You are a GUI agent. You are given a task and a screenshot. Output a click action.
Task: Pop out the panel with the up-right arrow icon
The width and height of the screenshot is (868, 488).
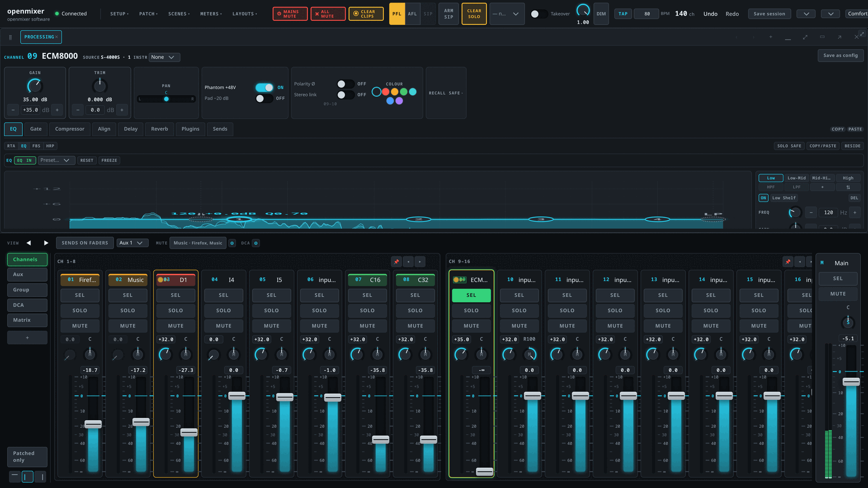pyautogui.click(x=839, y=37)
